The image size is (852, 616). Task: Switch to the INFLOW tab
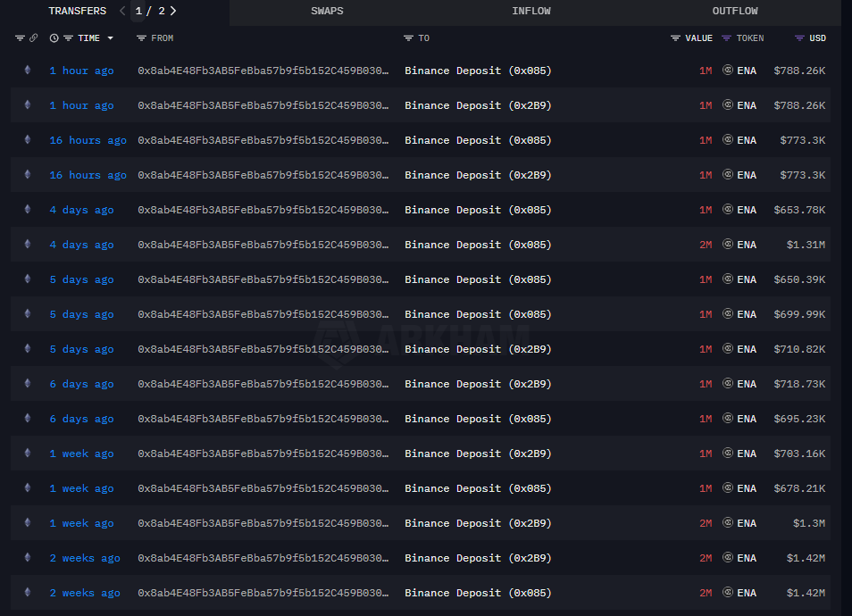pyautogui.click(x=530, y=11)
